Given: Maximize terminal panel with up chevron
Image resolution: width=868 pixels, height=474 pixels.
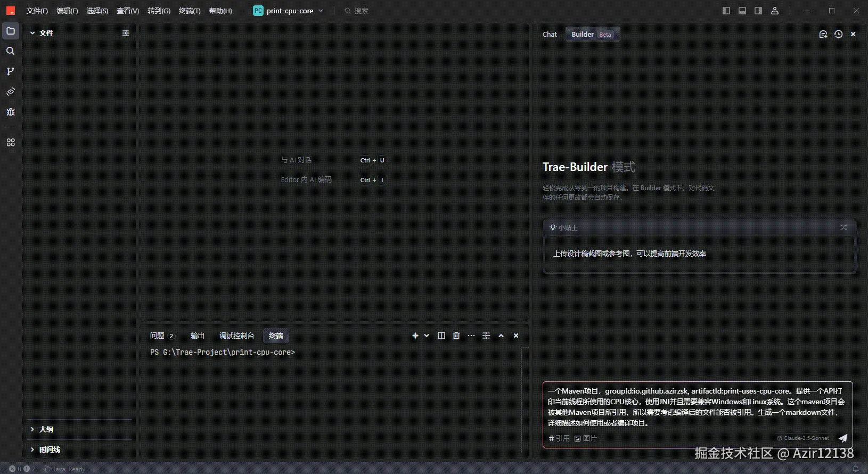Looking at the screenshot, I should pyautogui.click(x=501, y=336).
